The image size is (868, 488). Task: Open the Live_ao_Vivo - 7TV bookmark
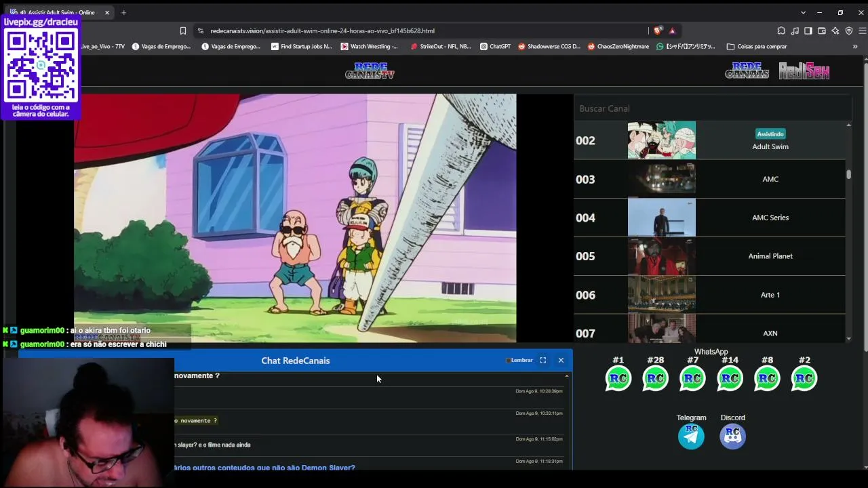(102, 47)
